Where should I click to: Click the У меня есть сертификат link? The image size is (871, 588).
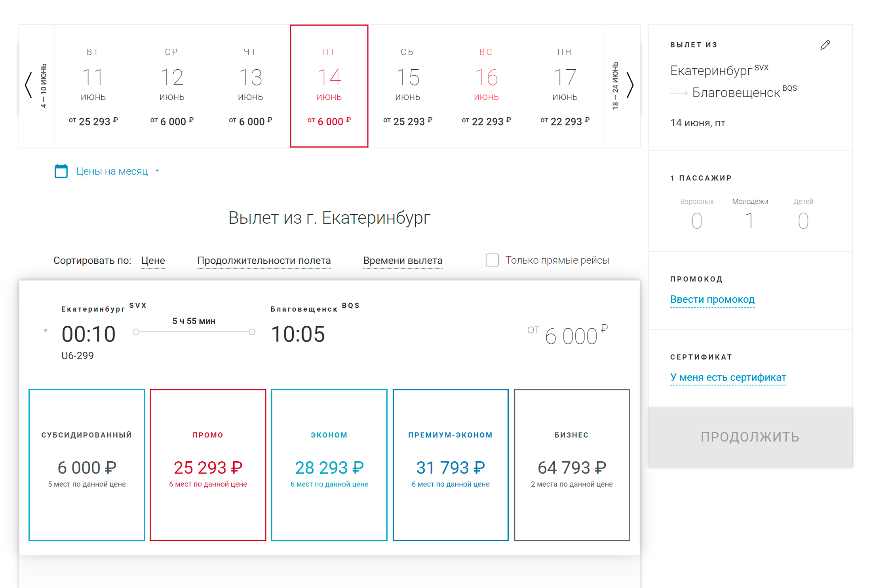pos(728,377)
